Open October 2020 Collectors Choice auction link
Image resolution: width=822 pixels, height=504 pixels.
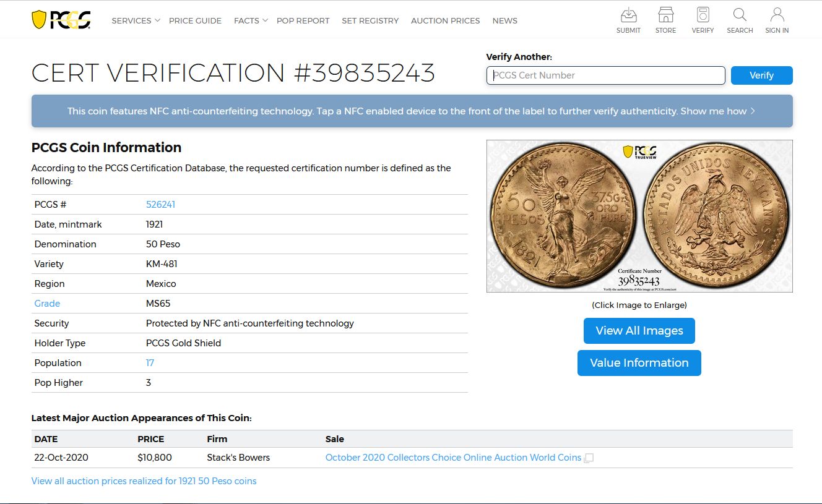[453, 458]
